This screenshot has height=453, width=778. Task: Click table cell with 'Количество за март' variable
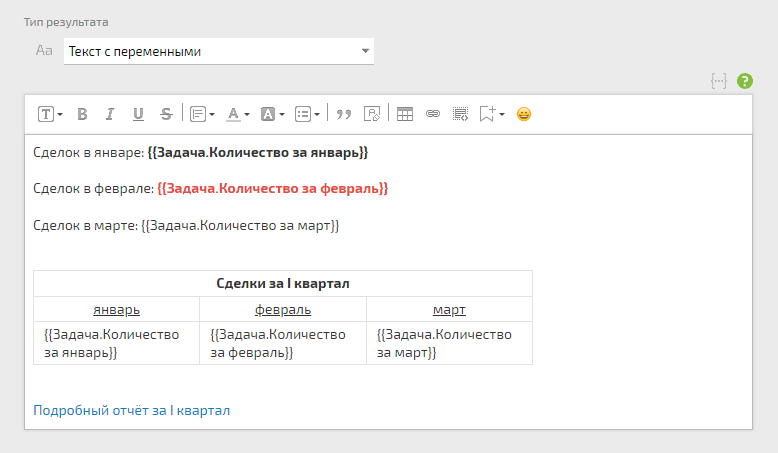tap(449, 343)
